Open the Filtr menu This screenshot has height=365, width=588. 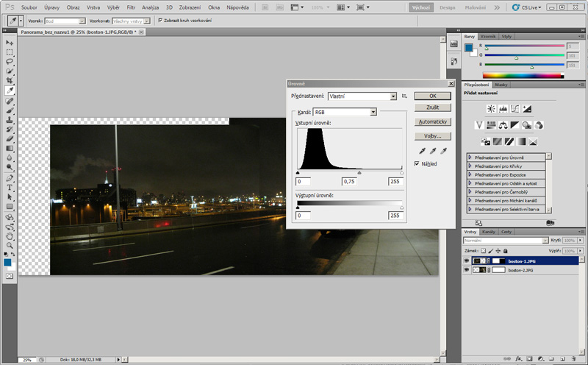point(131,7)
